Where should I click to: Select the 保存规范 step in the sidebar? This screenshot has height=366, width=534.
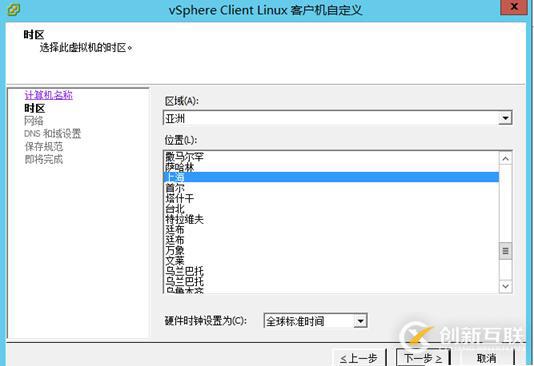coord(44,146)
